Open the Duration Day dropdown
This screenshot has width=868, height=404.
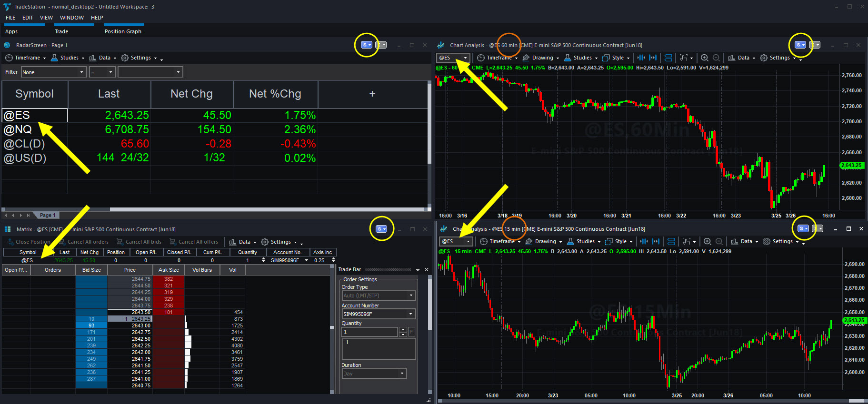point(374,374)
